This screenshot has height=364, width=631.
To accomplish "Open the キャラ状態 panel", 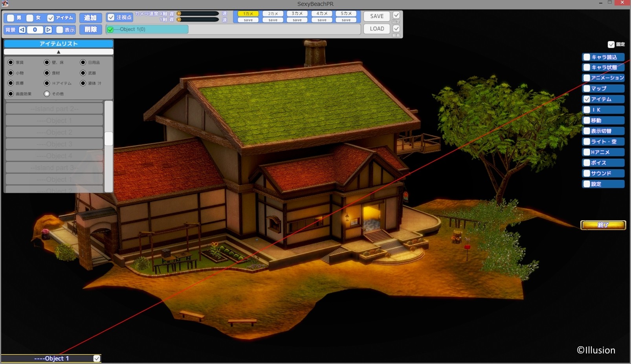I will click(x=603, y=68).
